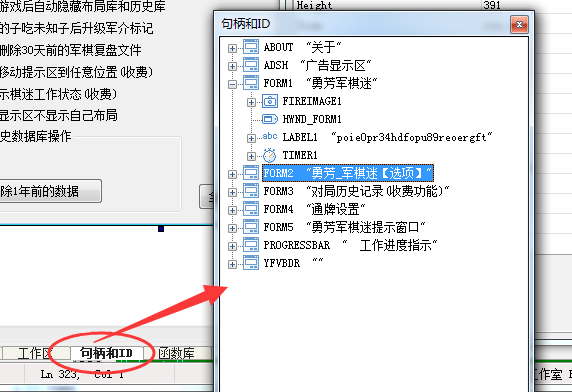Click the FORM4 window icon
The width and height of the screenshot is (572, 392).
pyautogui.click(x=251, y=209)
